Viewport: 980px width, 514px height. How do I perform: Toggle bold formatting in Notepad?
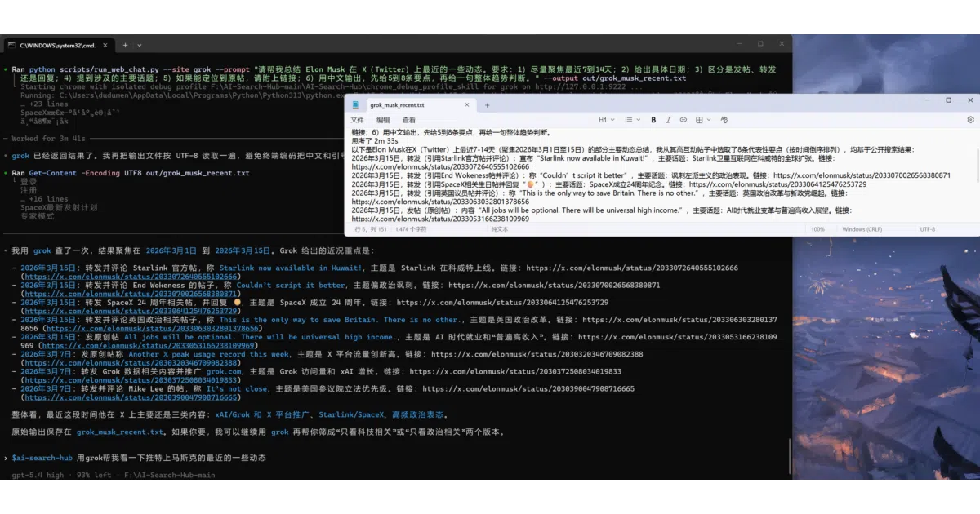[653, 120]
